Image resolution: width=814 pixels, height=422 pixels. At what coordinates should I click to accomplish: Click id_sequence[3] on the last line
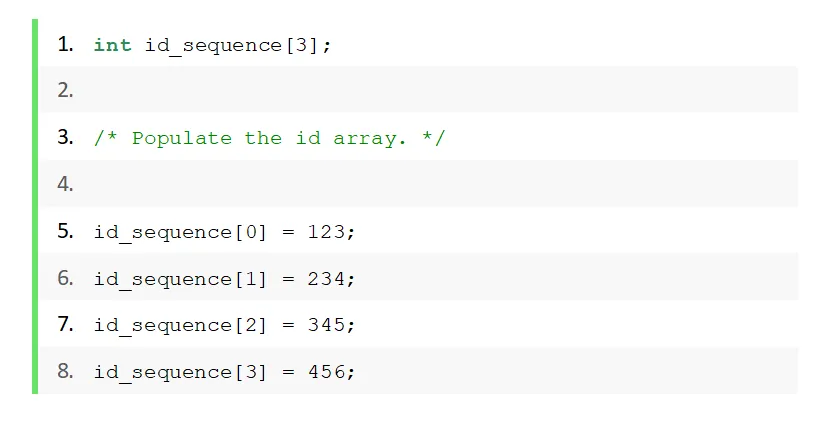[x=180, y=373]
